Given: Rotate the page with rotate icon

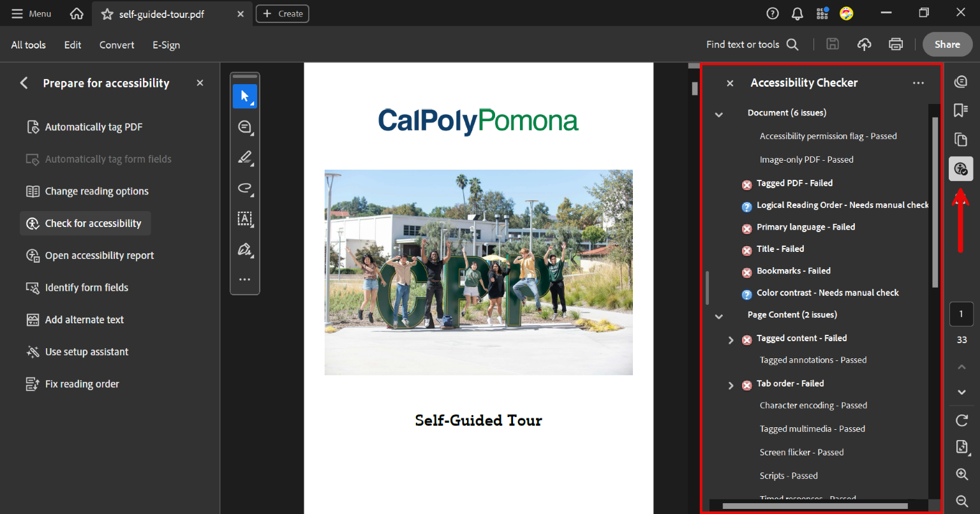Looking at the screenshot, I should (961, 420).
